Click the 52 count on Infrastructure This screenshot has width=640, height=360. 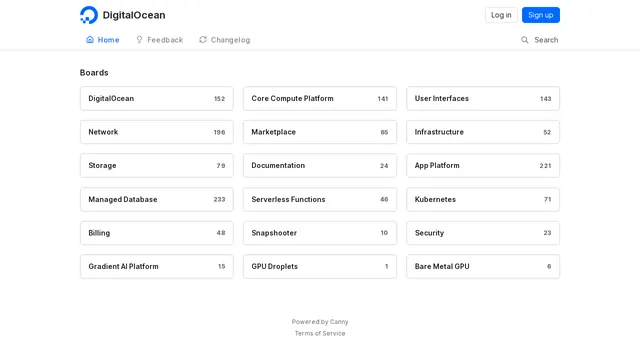[547, 132]
